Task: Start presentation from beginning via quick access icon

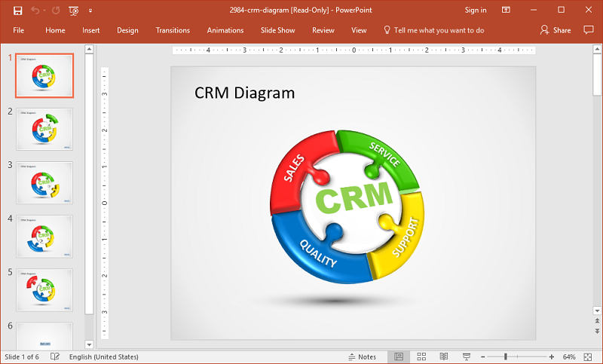Action: coord(73,11)
